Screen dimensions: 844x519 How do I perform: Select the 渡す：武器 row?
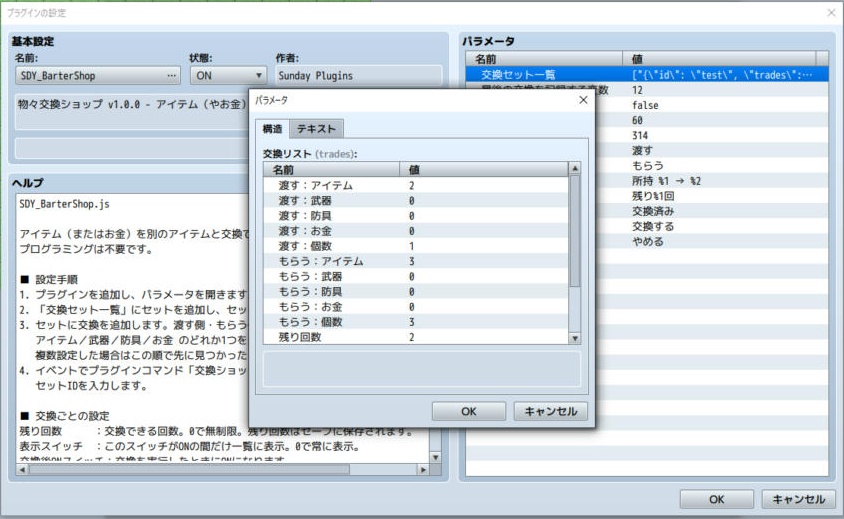[x=415, y=200]
